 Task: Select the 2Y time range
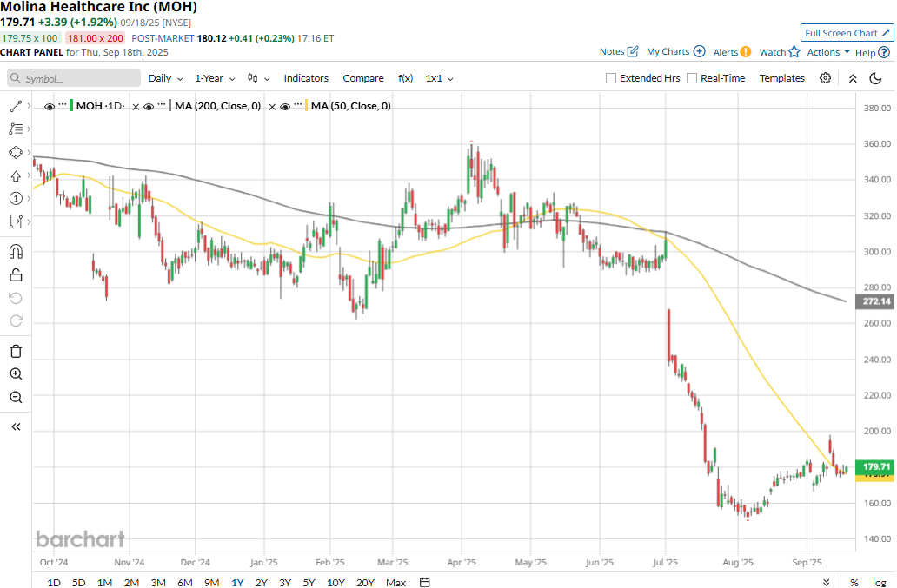pos(262,582)
